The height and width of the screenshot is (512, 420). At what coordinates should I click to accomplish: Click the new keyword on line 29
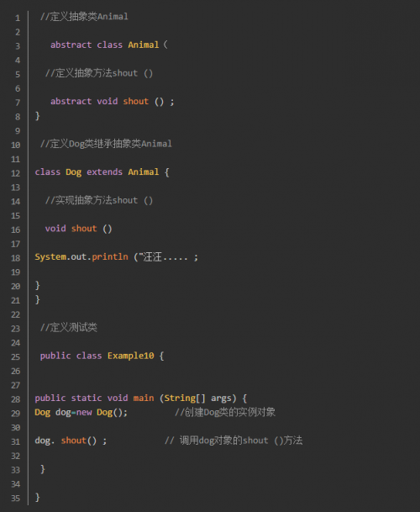pyautogui.click(x=84, y=413)
